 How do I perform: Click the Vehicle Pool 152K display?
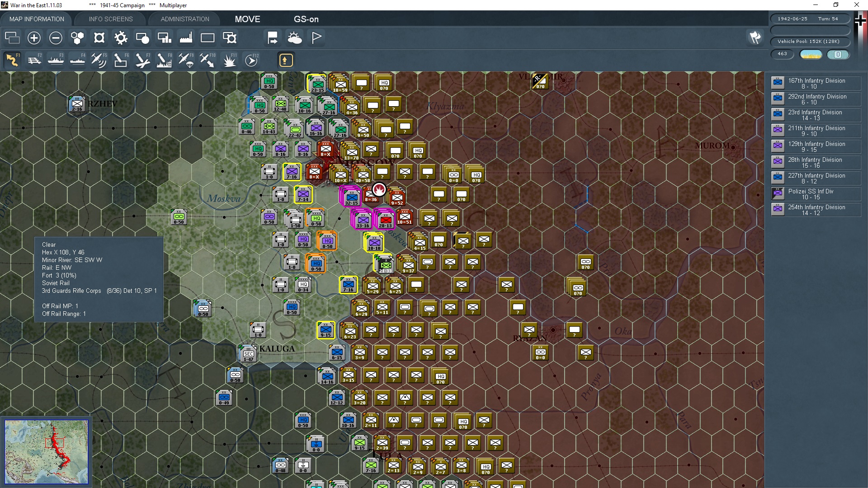810,42
